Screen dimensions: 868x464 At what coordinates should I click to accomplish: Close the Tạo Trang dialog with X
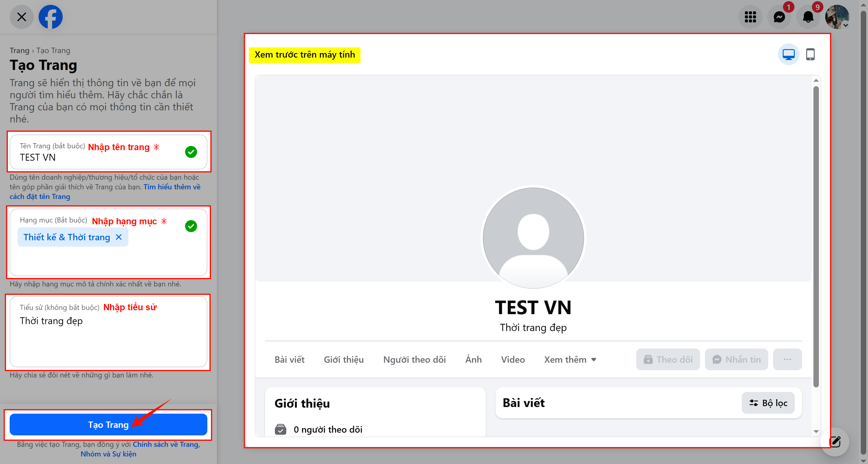[x=22, y=17]
